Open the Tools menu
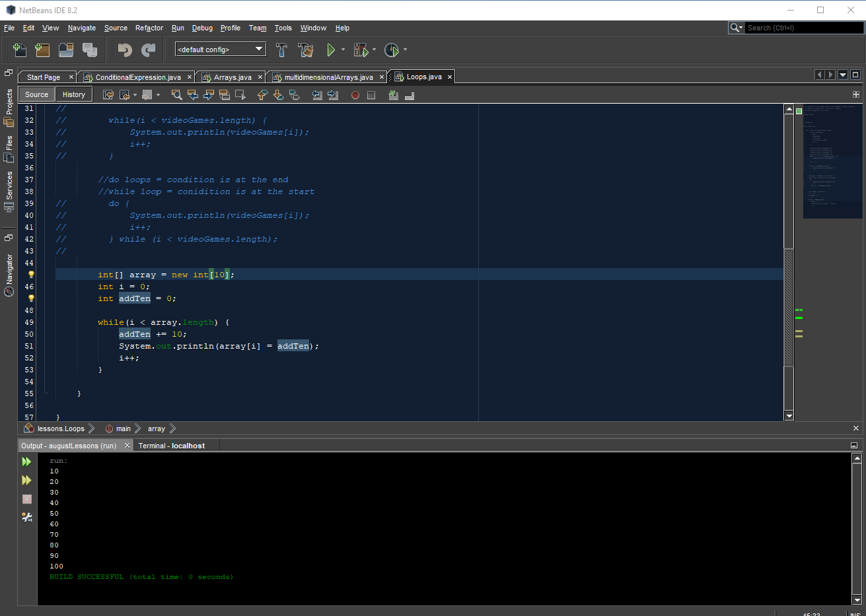Screen dimensions: 866x616 tap(283, 28)
